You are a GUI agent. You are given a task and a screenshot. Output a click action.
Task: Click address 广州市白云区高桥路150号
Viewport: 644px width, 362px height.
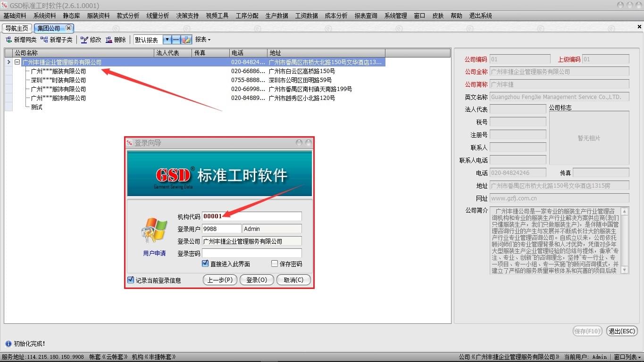302,71
